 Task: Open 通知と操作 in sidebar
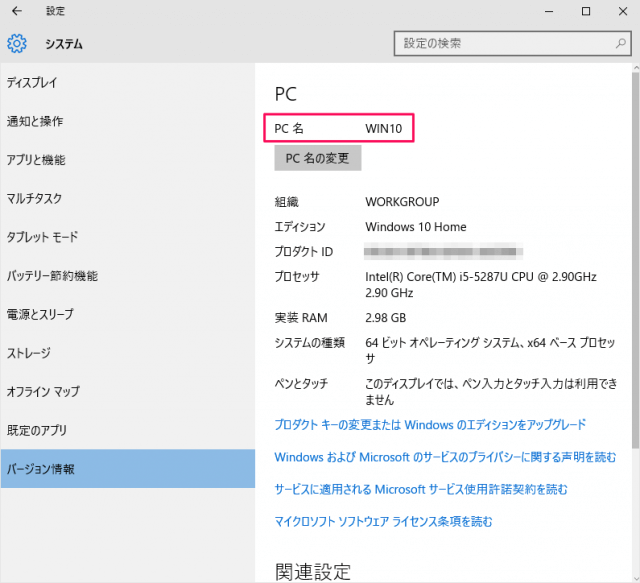(127, 121)
